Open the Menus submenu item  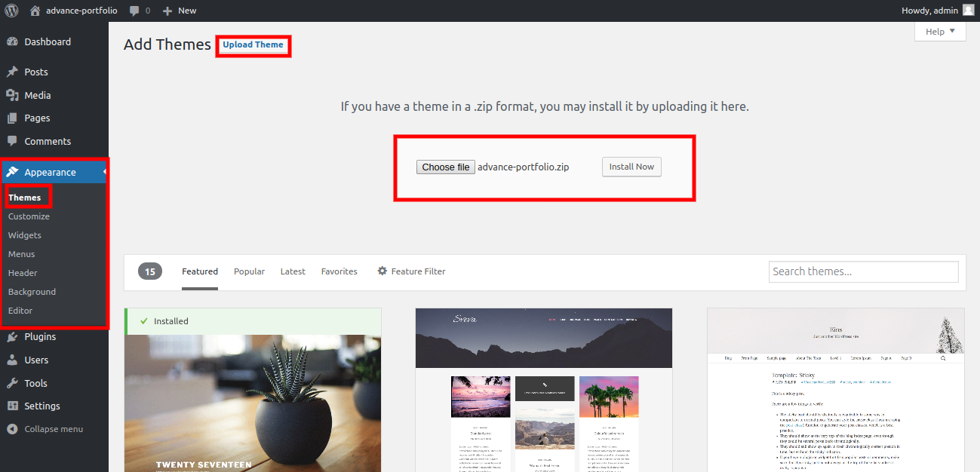click(22, 254)
